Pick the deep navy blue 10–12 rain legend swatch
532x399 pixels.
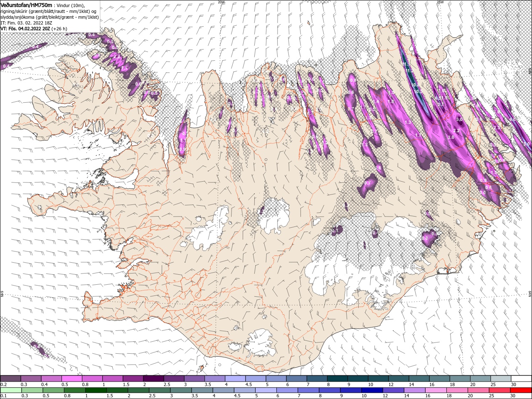372,390
